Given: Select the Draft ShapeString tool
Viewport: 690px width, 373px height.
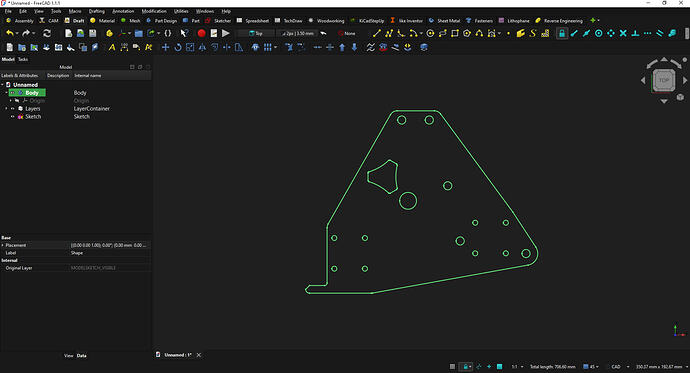Looking at the screenshot, I should coord(533,33).
